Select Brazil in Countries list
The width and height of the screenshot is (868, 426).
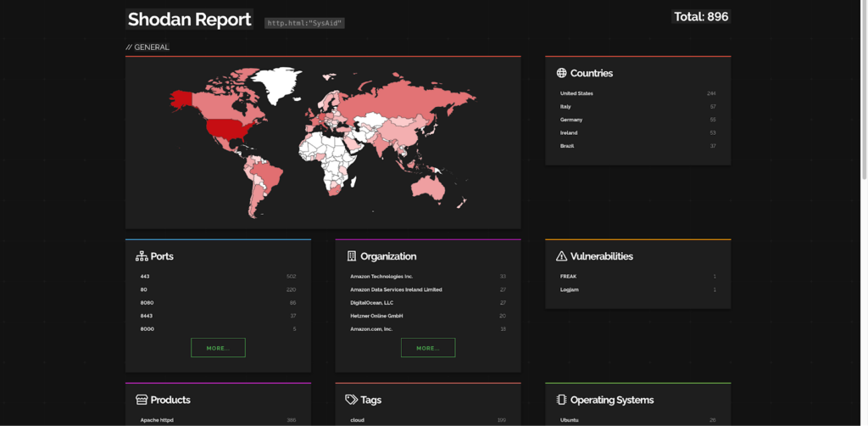pos(567,146)
